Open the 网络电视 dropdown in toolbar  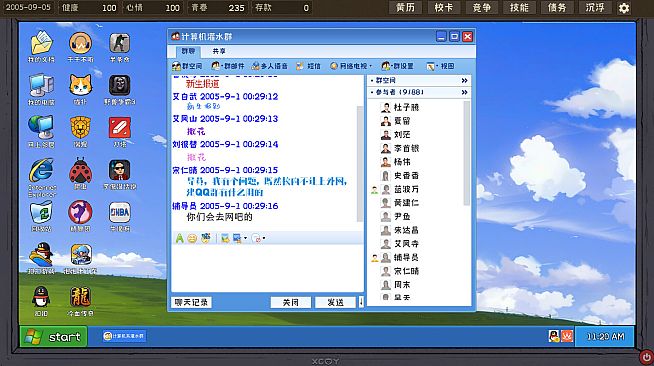pyautogui.click(x=351, y=66)
